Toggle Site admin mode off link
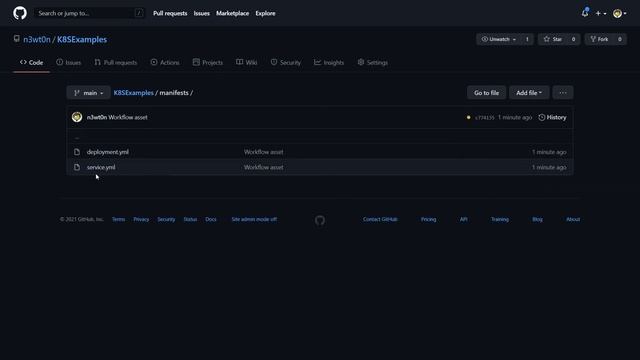 pos(254,219)
